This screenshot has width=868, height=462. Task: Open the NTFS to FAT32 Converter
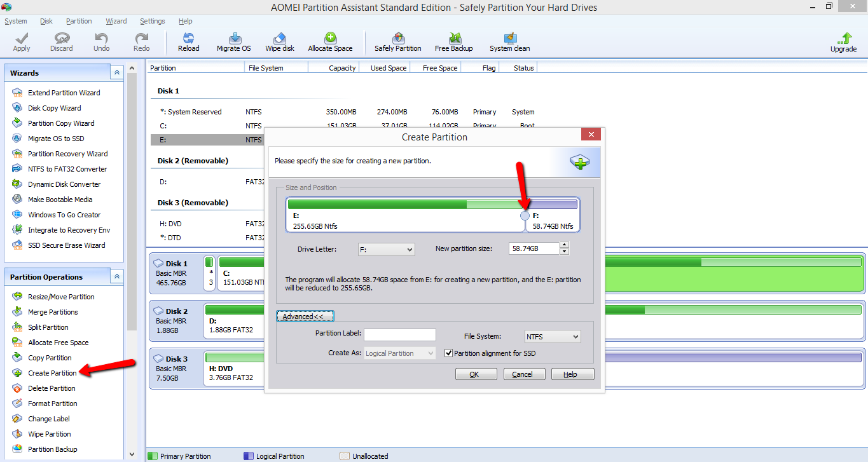(67, 169)
